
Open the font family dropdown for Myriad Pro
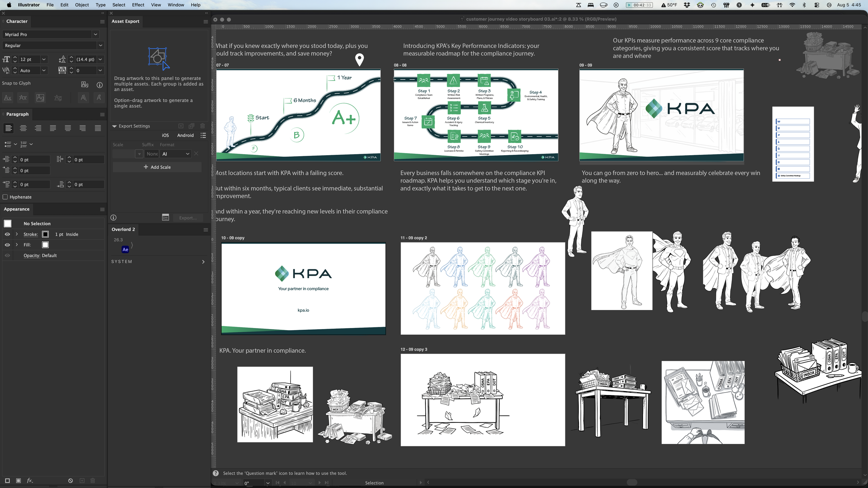(95, 34)
